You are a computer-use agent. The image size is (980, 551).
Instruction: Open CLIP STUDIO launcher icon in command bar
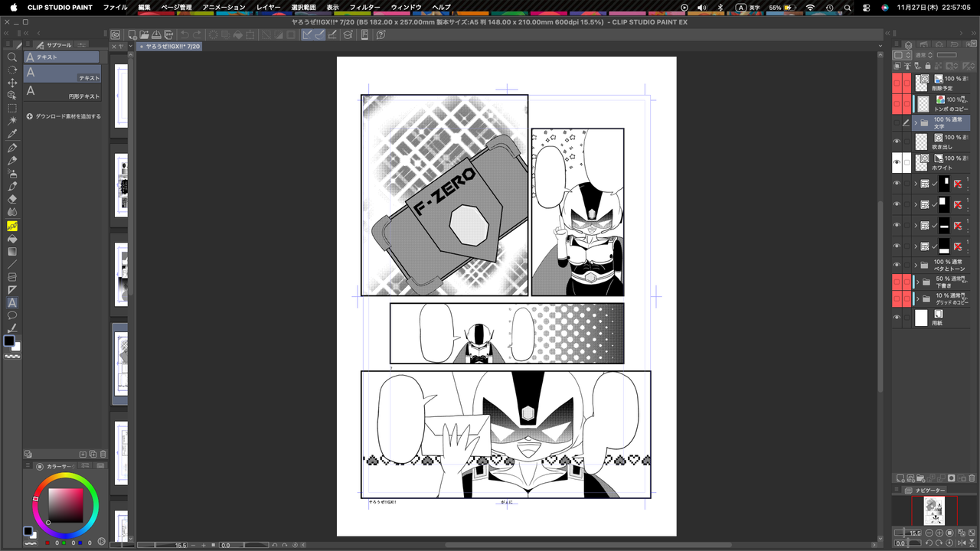click(x=116, y=34)
